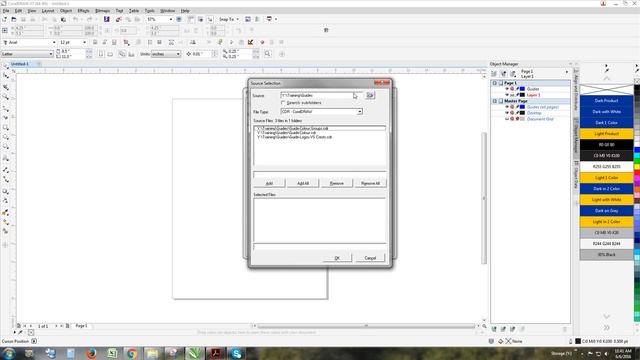Viewport: 640px width, 360px height.
Task: Click the Open file icon
Action: click(14, 19)
